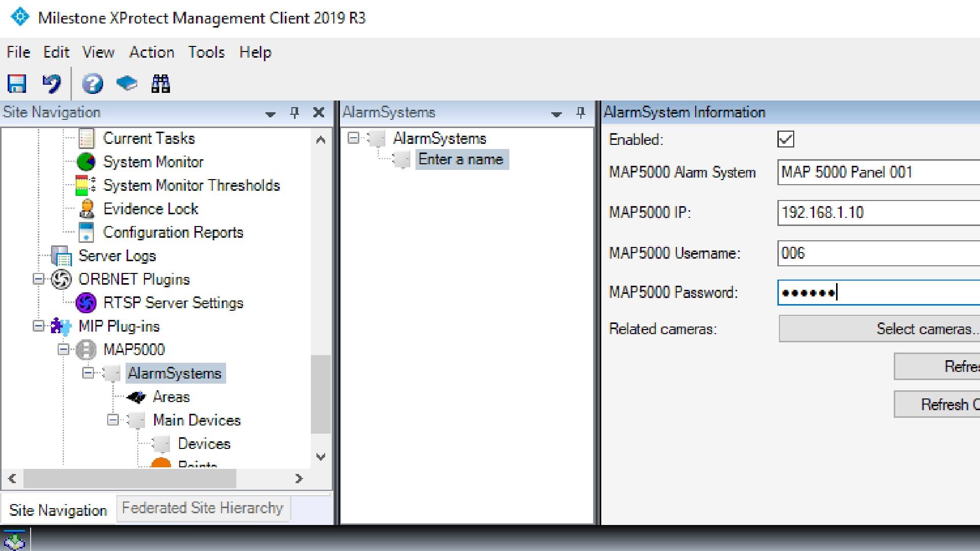The width and height of the screenshot is (980, 551).
Task: Click the MAP5000 IP field
Action: pos(878,212)
